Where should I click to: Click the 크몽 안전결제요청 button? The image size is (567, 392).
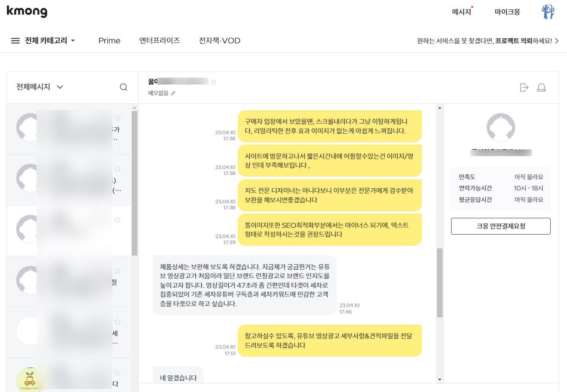[x=500, y=226]
